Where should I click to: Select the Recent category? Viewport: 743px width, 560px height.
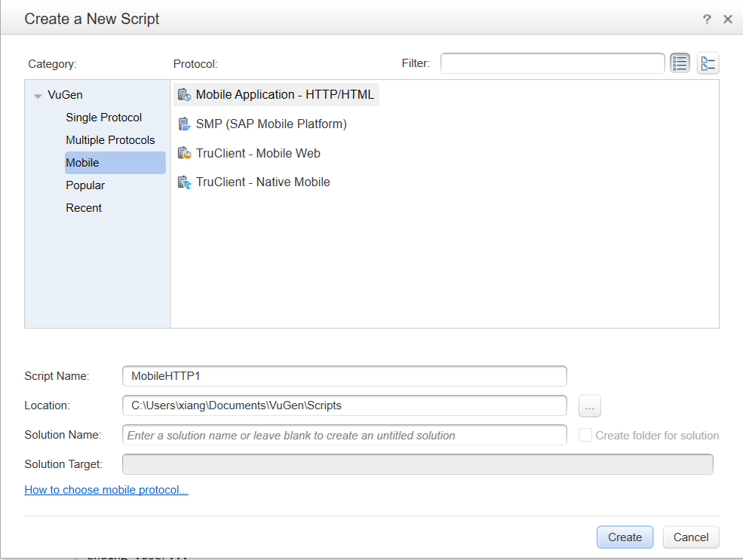[84, 208]
